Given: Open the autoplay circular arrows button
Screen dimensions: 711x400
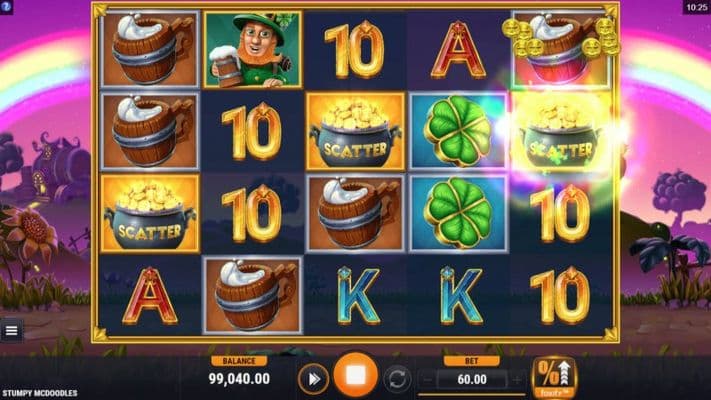Looking at the screenshot, I should (x=397, y=379).
